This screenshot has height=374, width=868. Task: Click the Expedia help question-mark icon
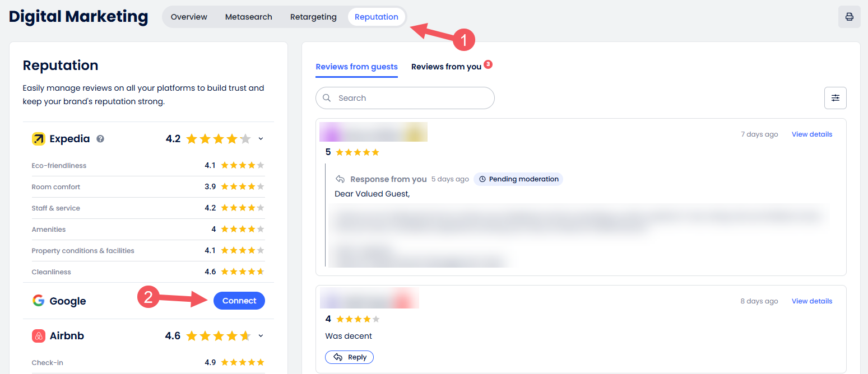coord(100,139)
